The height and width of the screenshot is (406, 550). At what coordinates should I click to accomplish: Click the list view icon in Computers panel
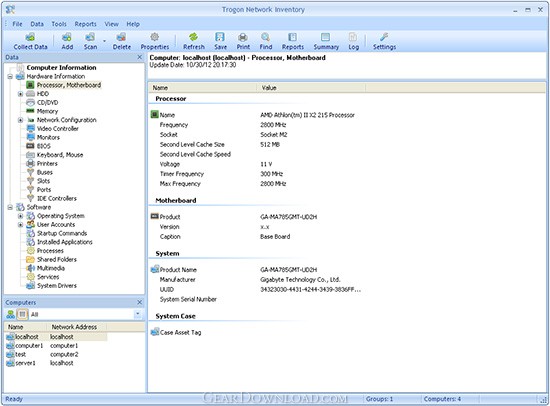click(22, 314)
